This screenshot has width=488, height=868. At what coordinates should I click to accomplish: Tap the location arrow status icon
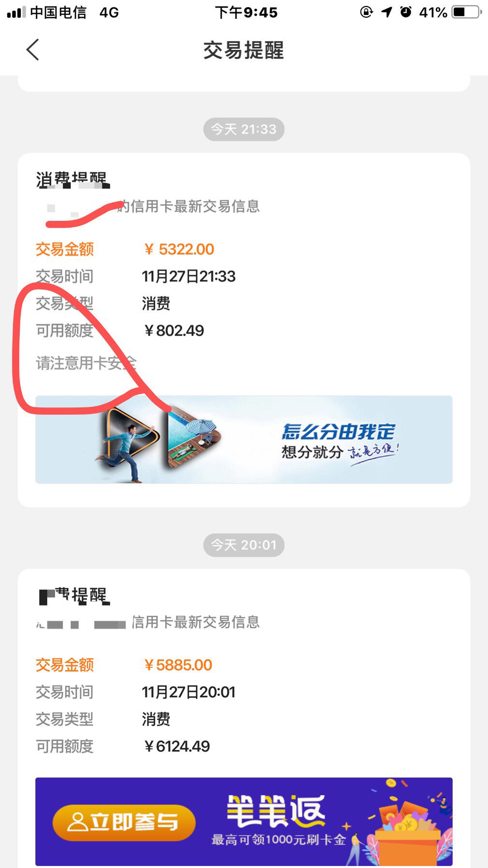(x=387, y=12)
